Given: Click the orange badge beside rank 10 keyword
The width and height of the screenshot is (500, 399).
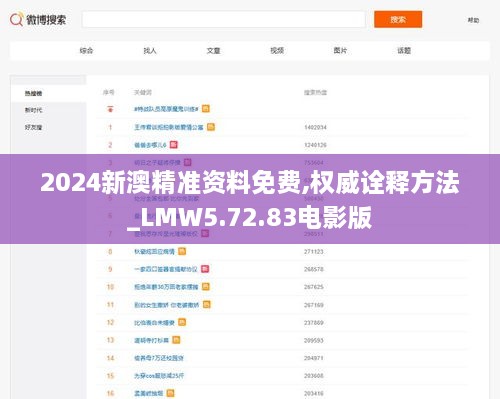Looking at the screenshot, I should coord(206,287).
